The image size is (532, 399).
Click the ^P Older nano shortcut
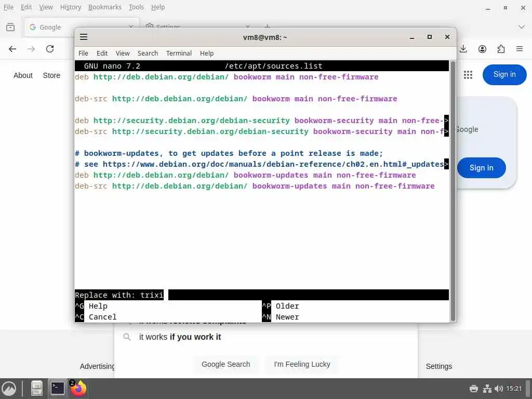tap(281, 306)
